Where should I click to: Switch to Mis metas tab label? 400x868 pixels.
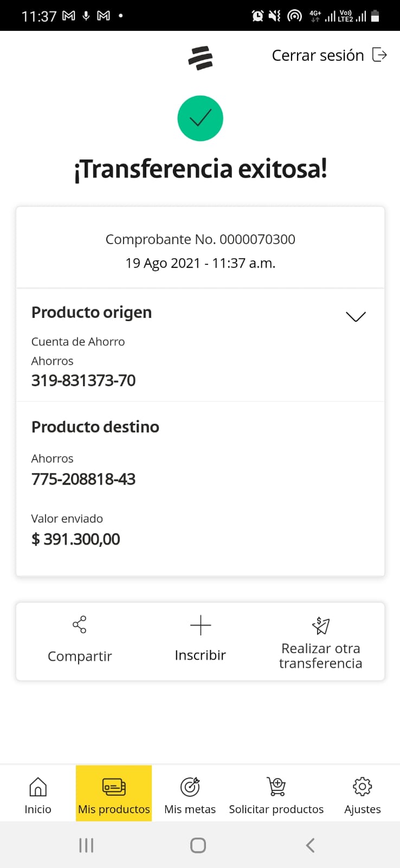point(190,809)
